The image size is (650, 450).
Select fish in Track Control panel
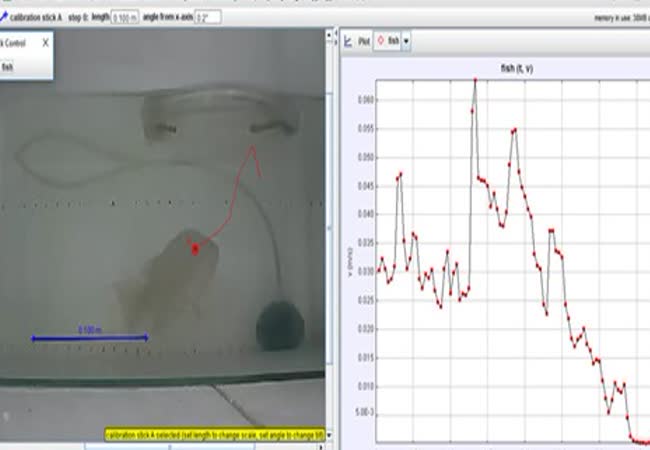coord(7,67)
